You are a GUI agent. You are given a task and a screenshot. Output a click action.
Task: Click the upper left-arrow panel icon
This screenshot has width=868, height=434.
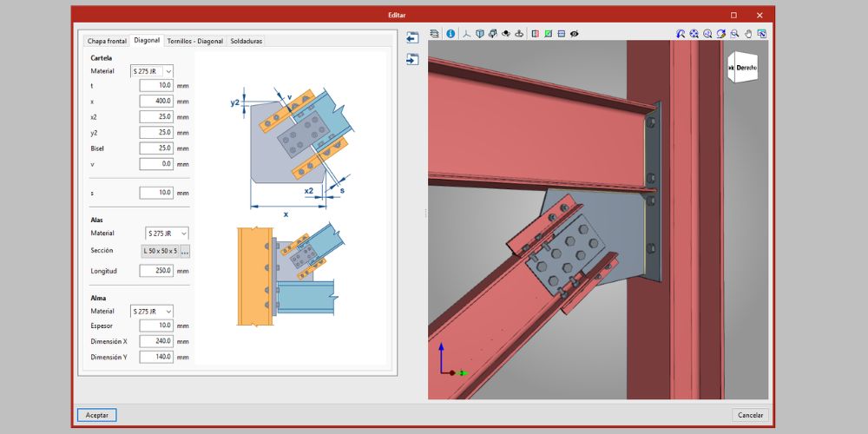click(x=412, y=38)
